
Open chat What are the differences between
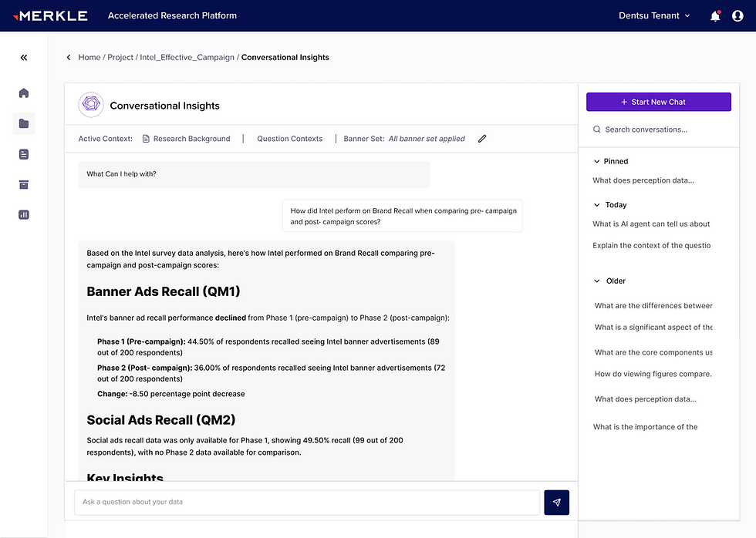(653, 306)
